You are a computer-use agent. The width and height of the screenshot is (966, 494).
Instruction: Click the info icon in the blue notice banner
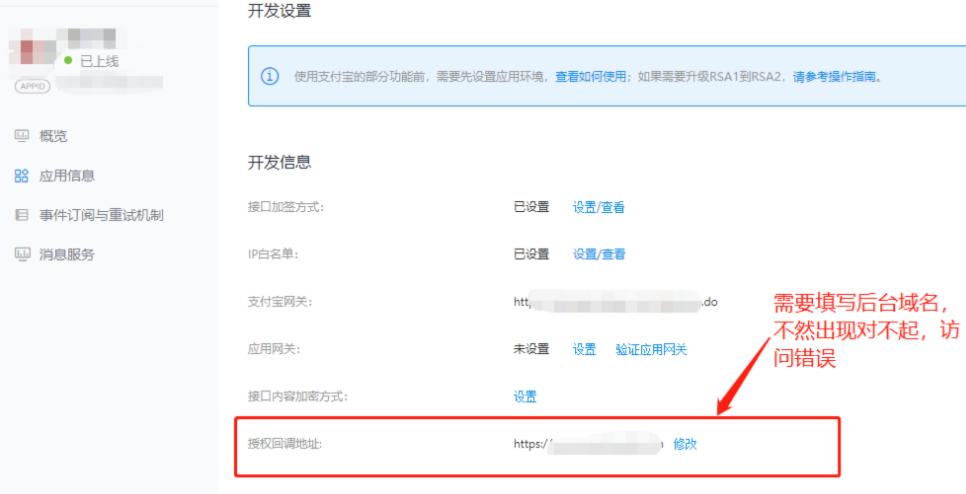click(270, 76)
